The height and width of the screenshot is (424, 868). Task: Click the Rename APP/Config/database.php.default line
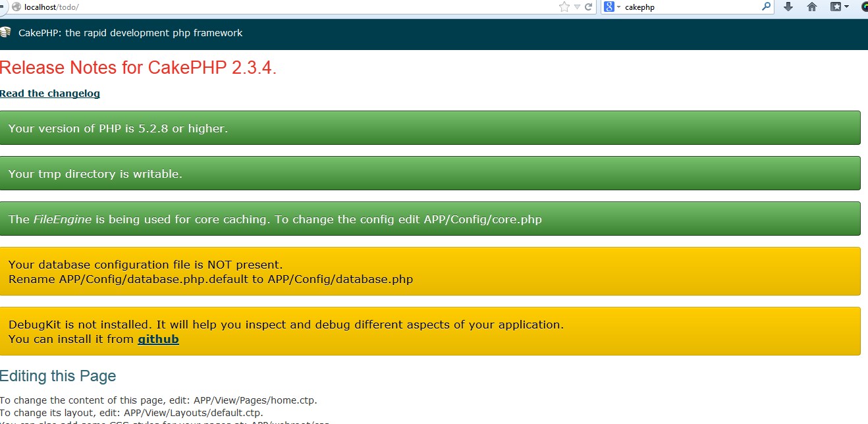(x=211, y=279)
